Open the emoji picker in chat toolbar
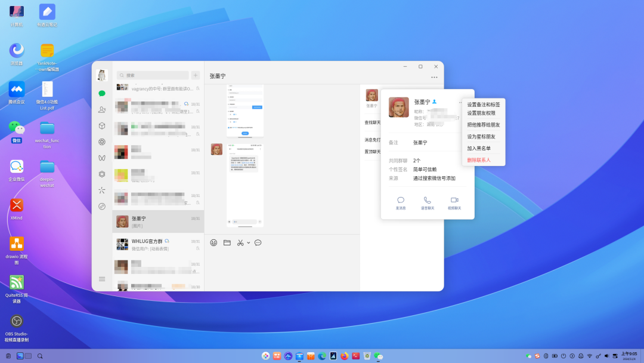The width and height of the screenshot is (644, 363). pos(213,242)
